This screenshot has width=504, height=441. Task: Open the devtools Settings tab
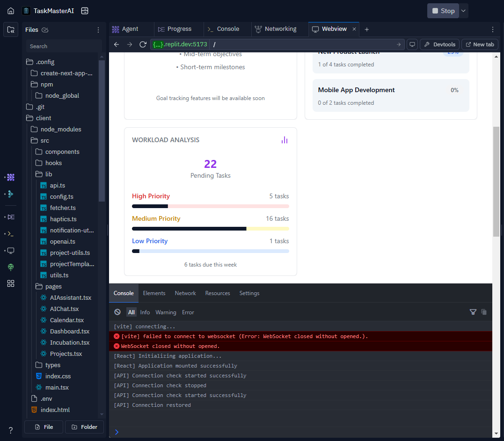249,293
